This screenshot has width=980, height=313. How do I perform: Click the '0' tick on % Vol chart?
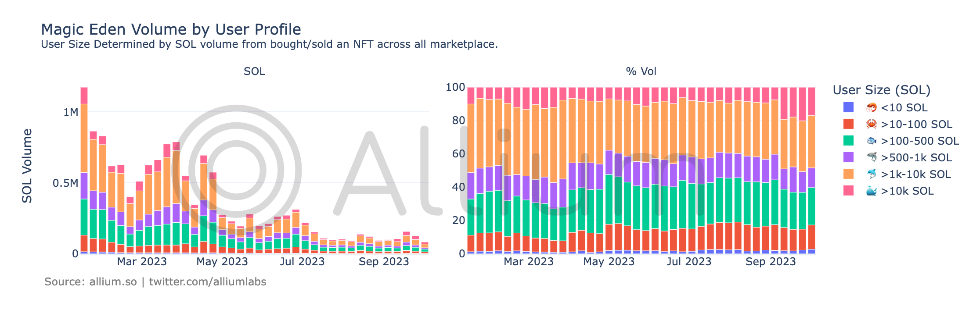[x=462, y=253]
